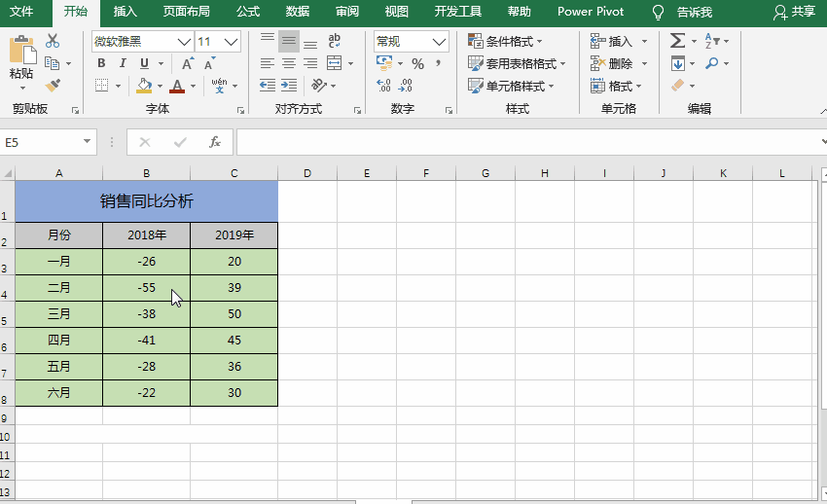This screenshot has width=827, height=504.
Task: Toggle align text right
Action: point(310,63)
